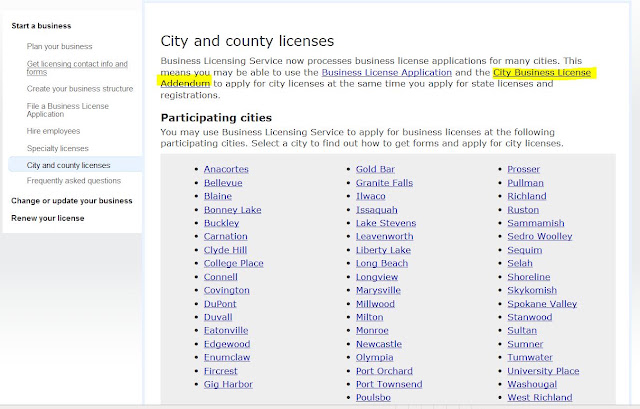The width and height of the screenshot is (640, 409).
Task: Open the Bonney Lake link
Action: [x=233, y=210]
